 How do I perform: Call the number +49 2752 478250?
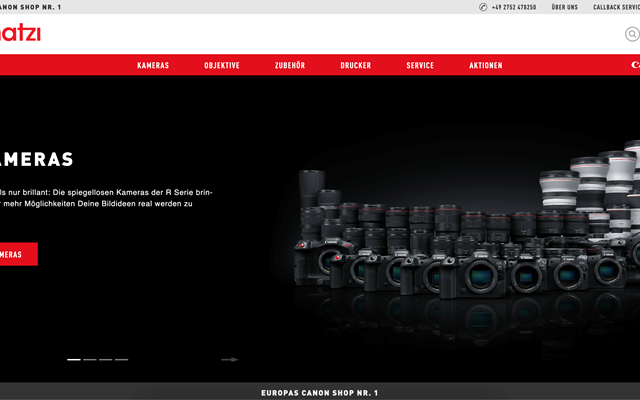[514, 7]
